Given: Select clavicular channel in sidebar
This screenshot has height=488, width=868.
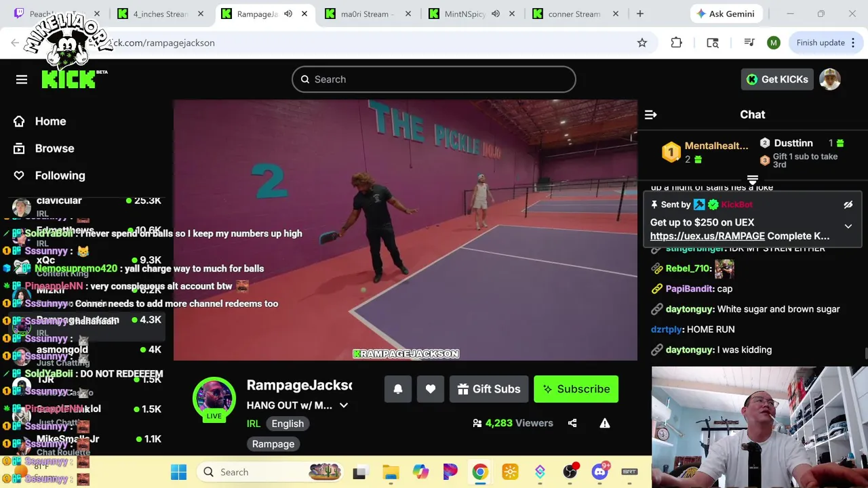Looking at the screenshot, I should tap(85, 206).
